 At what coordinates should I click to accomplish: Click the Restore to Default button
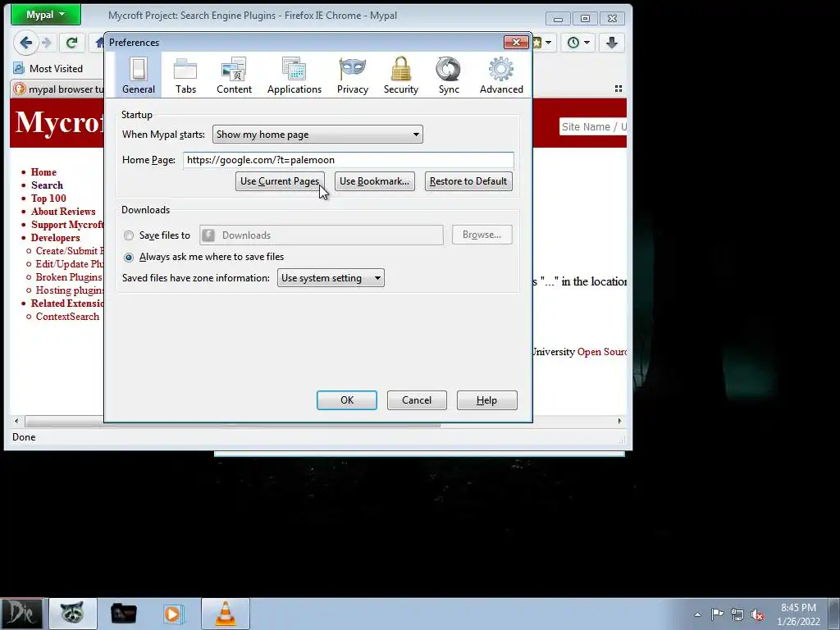coord(468,181)
